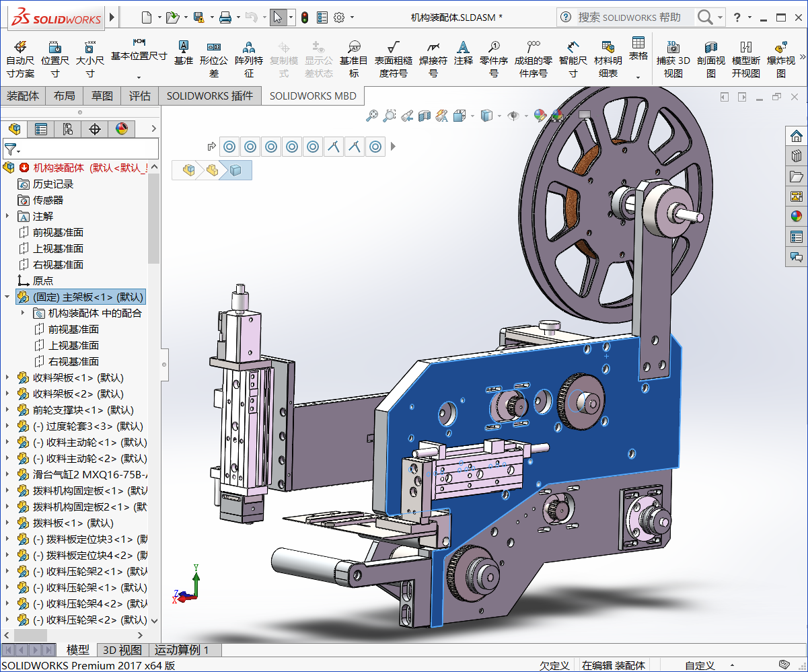Click the Stacked Balloons tool (成组的零件序号)
The width and height of the screenshot is (808, 672).
[x=534, y=59]
